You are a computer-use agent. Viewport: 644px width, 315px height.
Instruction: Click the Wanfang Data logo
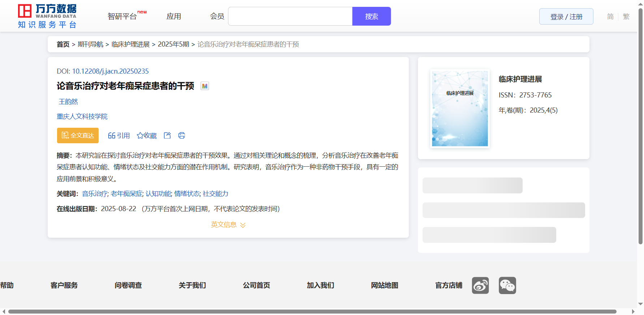click(47, 16)
